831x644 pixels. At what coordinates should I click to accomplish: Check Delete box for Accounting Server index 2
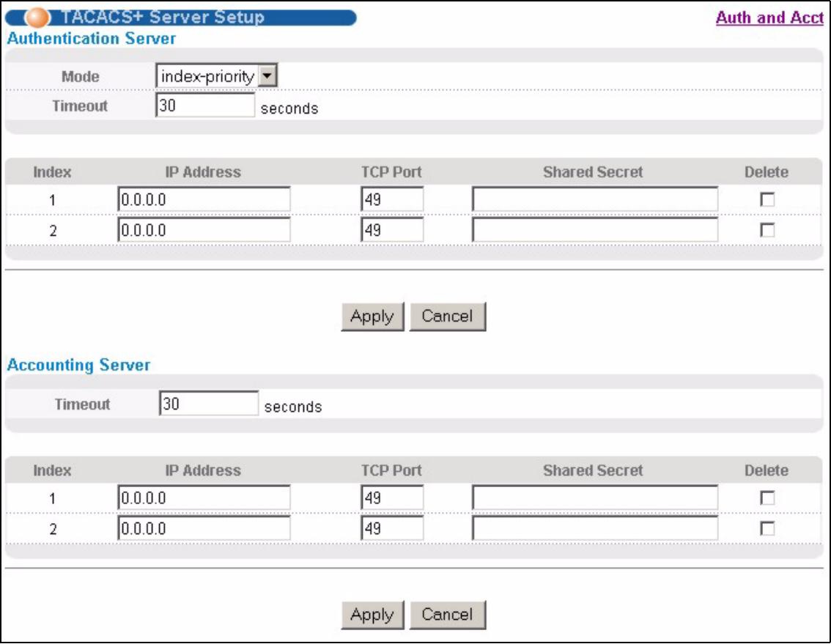(x=767, y=528)
